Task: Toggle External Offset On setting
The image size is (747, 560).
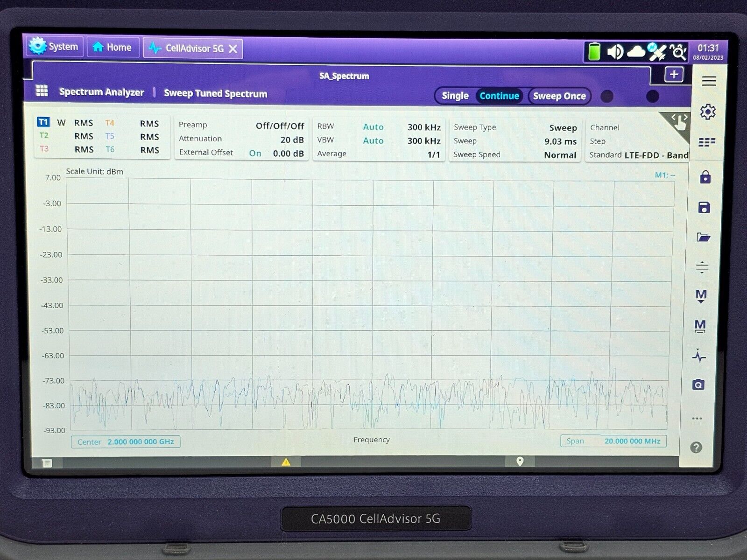Action: coord(255,154)
